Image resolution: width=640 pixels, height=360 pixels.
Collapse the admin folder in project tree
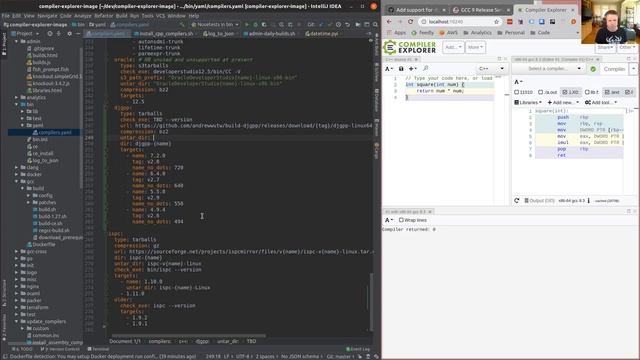point(16,41)
